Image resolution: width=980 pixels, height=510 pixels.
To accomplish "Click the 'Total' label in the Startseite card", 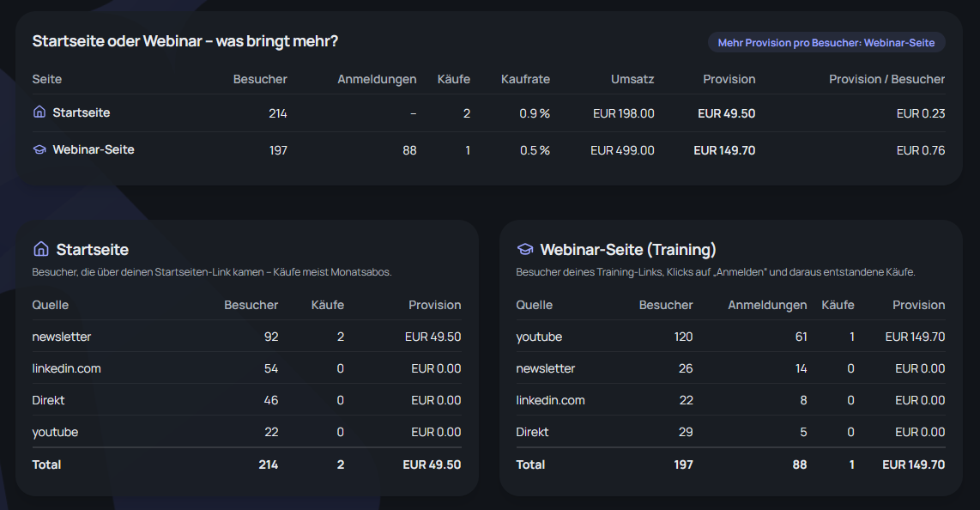I will (x=47, y=465).
